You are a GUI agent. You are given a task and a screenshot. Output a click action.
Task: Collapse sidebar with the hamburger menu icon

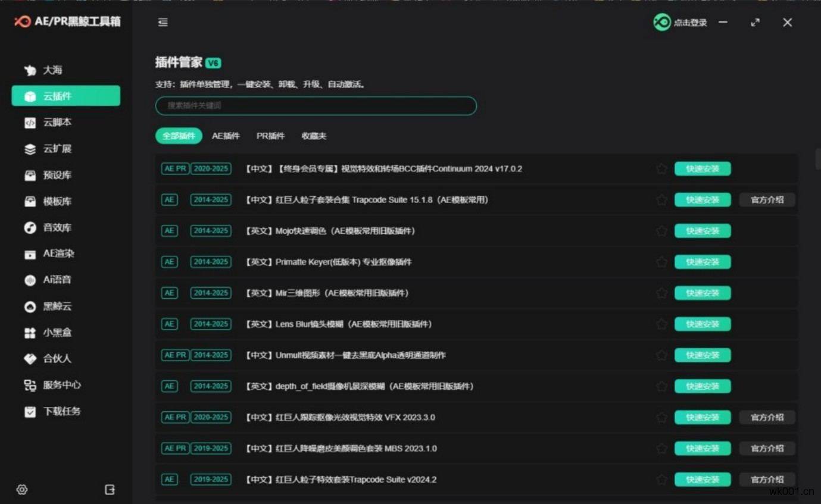163,23
